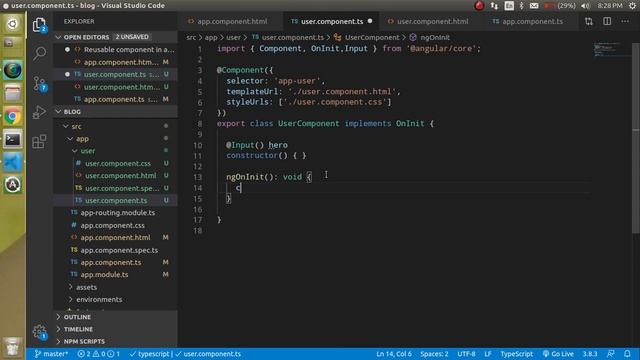Open the Trash in Ubuntu dock

coord(12,348)
